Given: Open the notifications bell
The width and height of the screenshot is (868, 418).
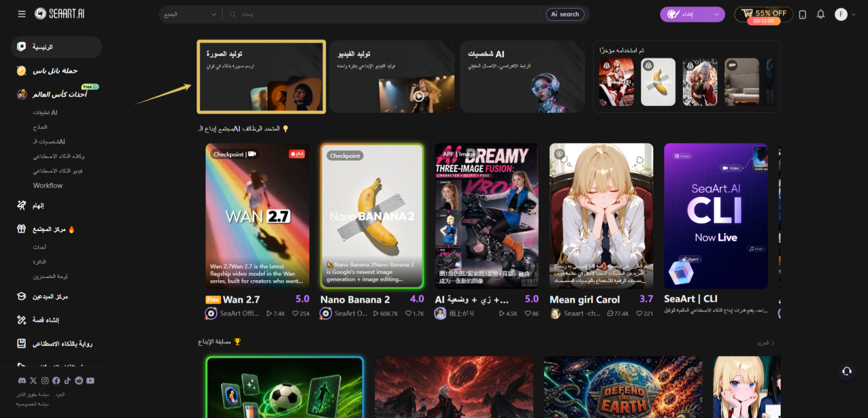Looking at the screenshot, I should click(x=821, y=14).
